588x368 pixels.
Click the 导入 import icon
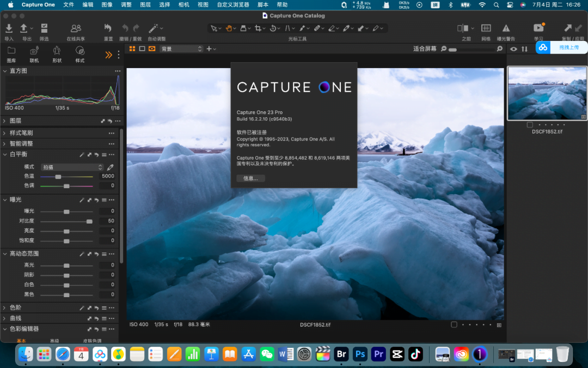[x=9, y=28]
